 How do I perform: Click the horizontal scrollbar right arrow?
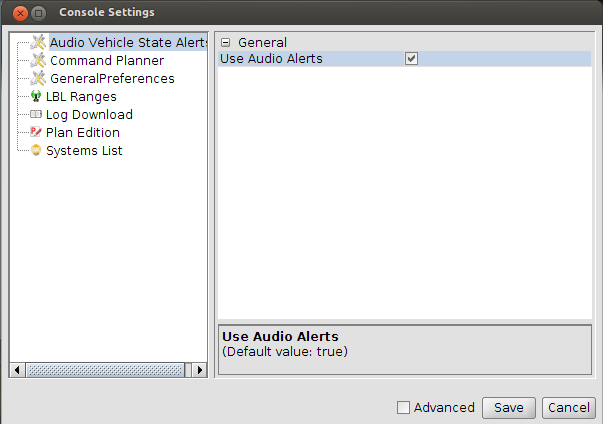pyautogui.click(x=200, y=370)
